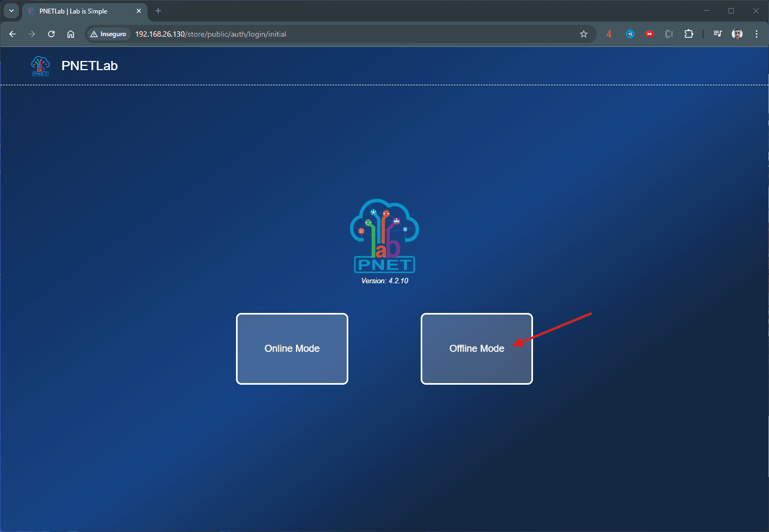The height and width of the screenshot is (532, 769).
Task: Open the browser extensions puzzle piece menu
Action: [689, 33]
